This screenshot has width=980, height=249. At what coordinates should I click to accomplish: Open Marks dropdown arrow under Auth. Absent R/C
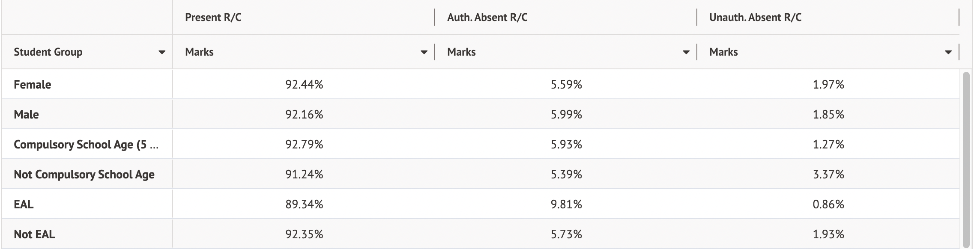point(686,52)
